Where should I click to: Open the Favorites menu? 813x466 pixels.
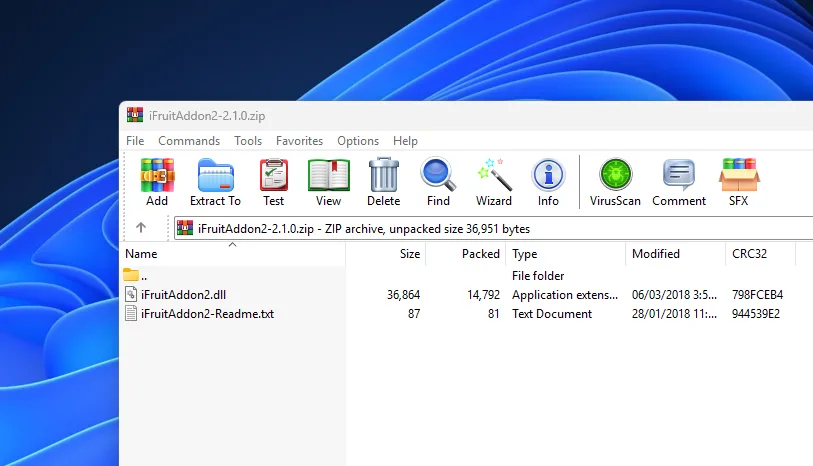pyautogui.click(x=299, y=141)
